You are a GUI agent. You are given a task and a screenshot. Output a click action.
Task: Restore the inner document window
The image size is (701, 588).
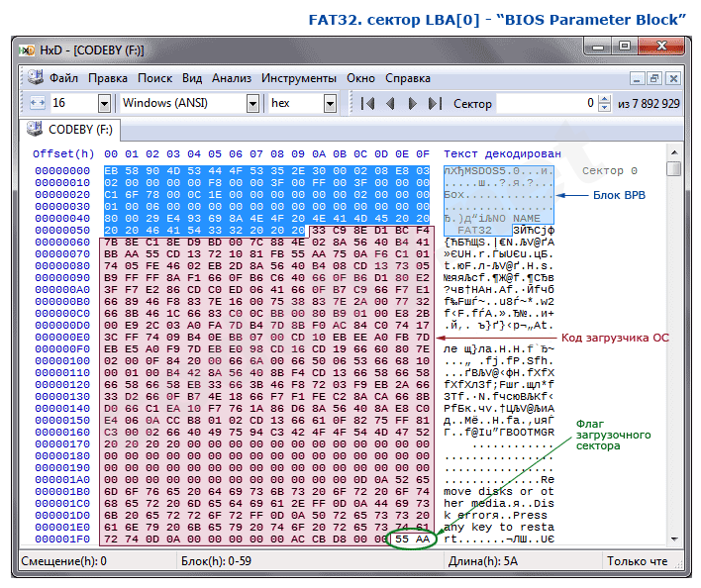[654, 78]
